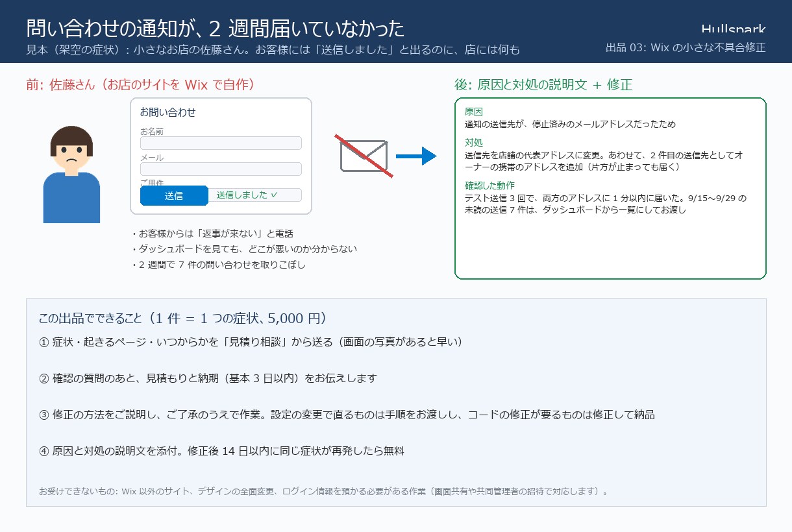Viewport: 792px width, 532px height.
Task: Click step ② about 見積もりと納期
Action: tap(208, 378)
